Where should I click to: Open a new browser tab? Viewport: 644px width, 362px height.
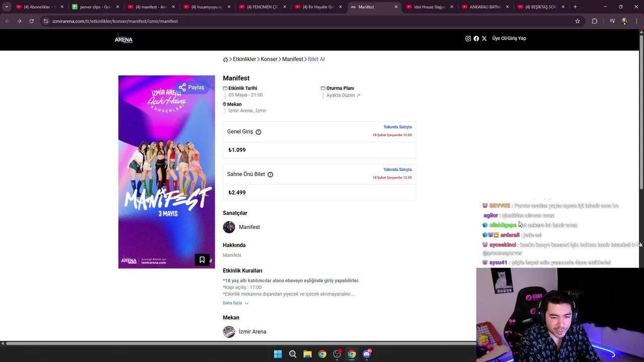point(575,7)
